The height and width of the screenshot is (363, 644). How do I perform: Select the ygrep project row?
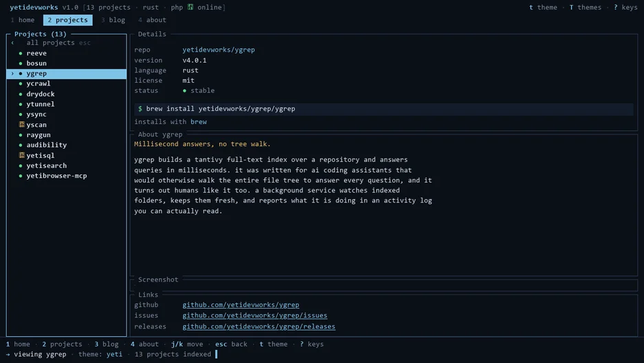tap(67, 74)
